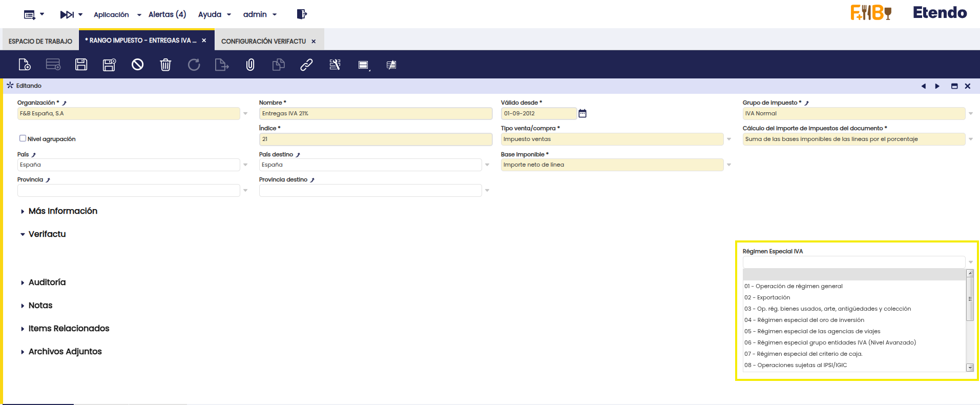The width and height of the screenshot is (980, 405).
Task: Open Alertas (4) link
Action: pyautogui.click(x=167, y=14)
